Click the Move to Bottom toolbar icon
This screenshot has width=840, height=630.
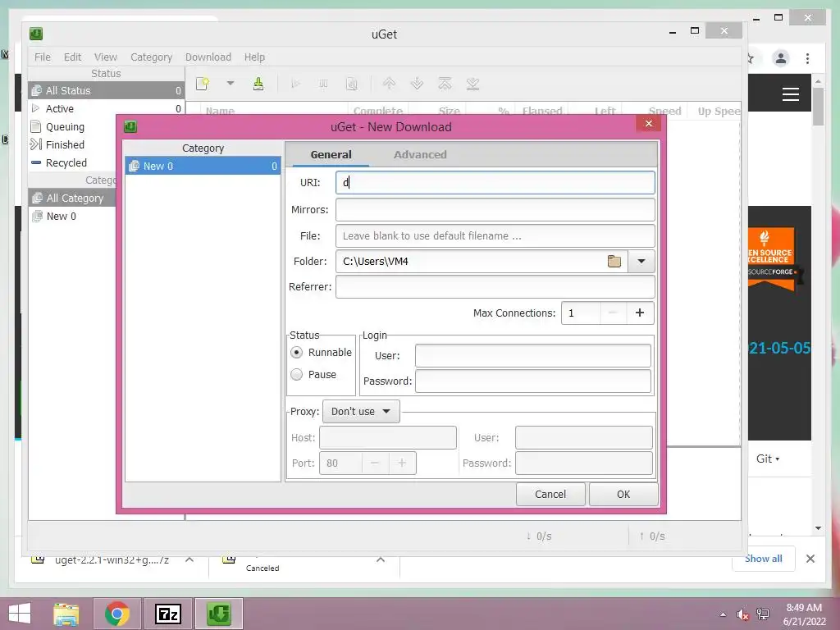(x=472, y=84)
